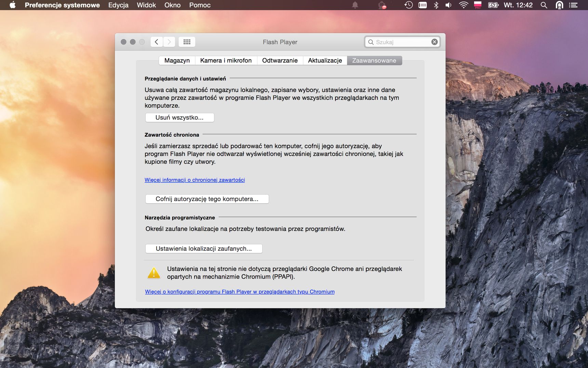This screenshot has height=368, width=588.
Task: Switch to the Odtwarzanie tab
Action: click(280, 61)
